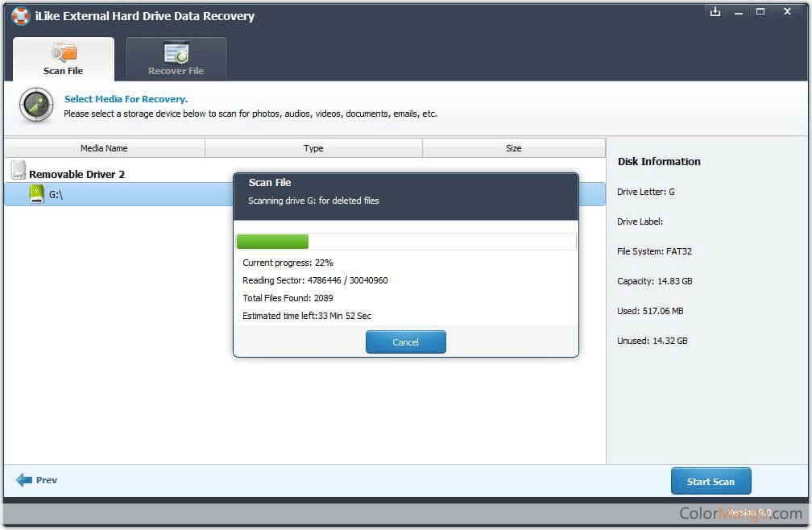The image size is (812, 530).
Task: Click the blue Prev arrow icon
Action: [24, 480]
